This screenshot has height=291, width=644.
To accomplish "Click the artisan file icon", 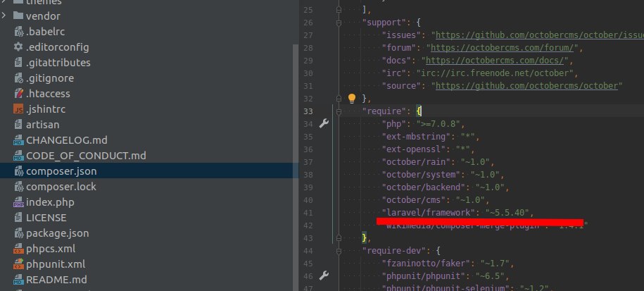I will click(x=18, y=125).
